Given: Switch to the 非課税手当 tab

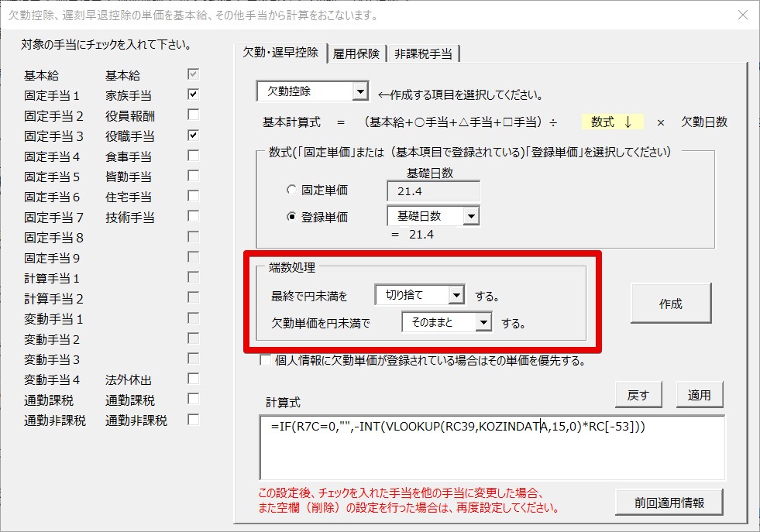Looking at the screenshot, I should pos(425,53).
